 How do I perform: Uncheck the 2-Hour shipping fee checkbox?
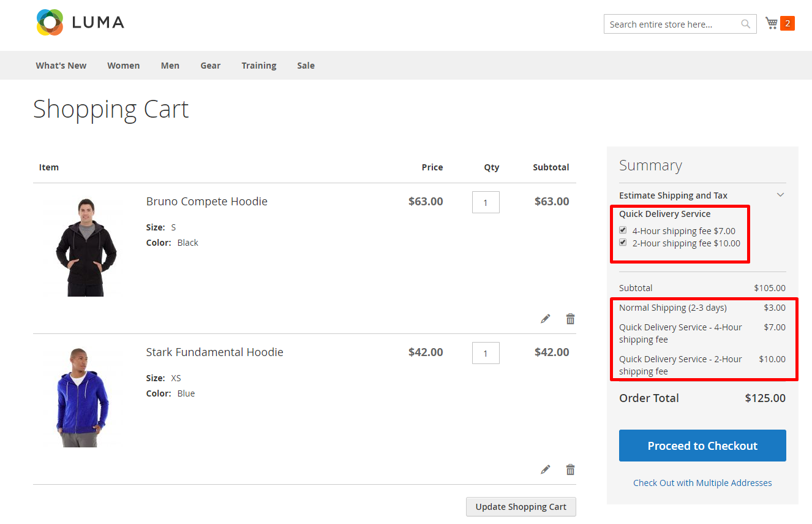click(x=623, y=243)
